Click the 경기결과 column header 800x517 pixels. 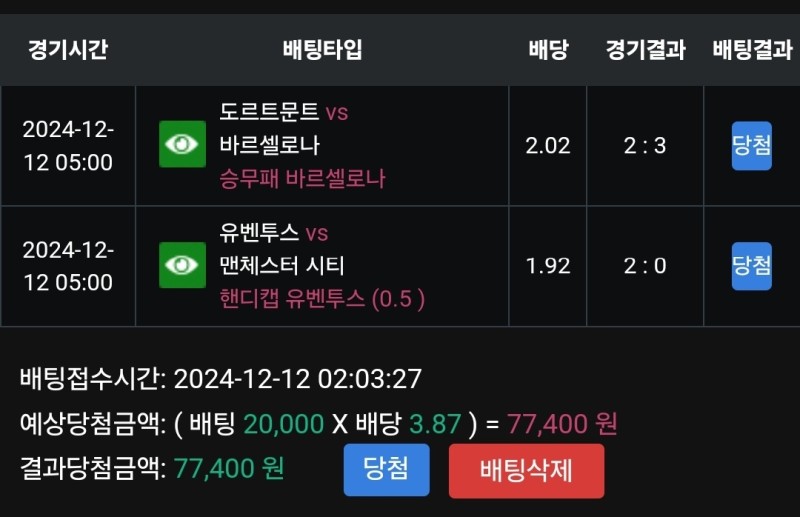click(x=645, y=49)
